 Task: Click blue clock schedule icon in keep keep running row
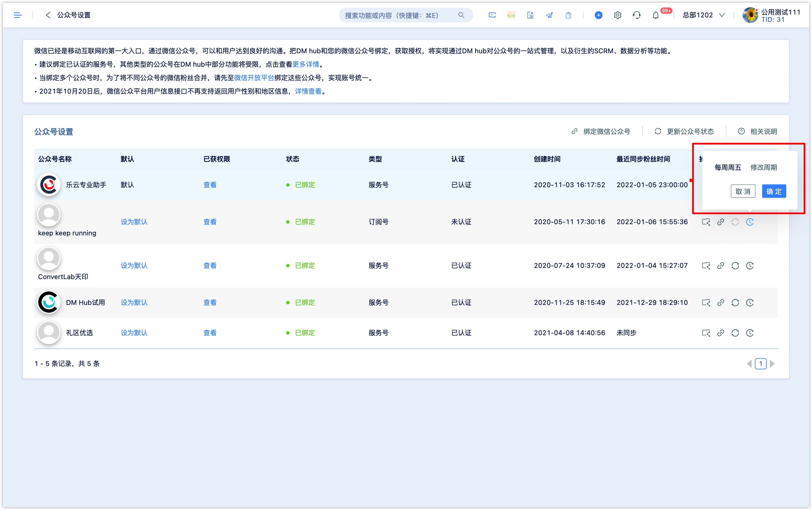pyautogui.click(x=750, y=222)
